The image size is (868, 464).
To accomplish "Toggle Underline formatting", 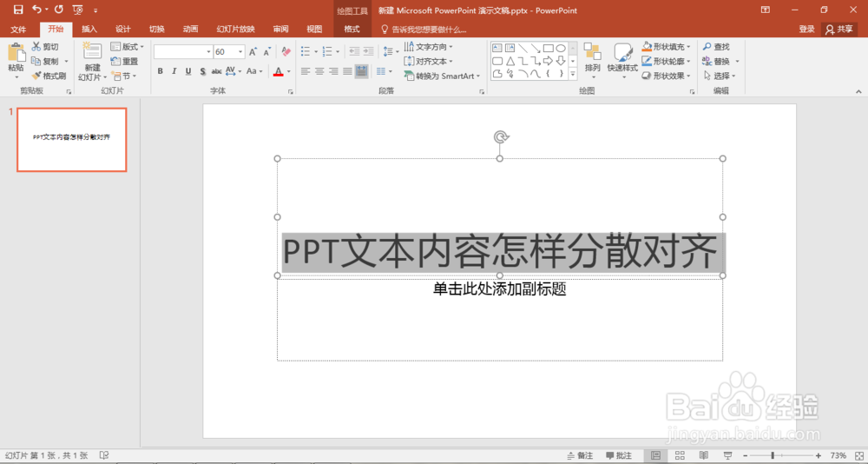I will coord(188,71).
